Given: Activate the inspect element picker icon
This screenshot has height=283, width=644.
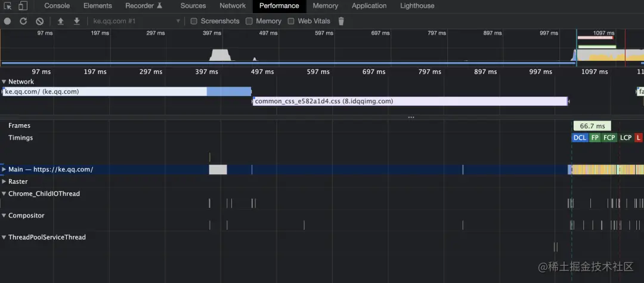Looking at the screenshot, I should click(7, 6).
